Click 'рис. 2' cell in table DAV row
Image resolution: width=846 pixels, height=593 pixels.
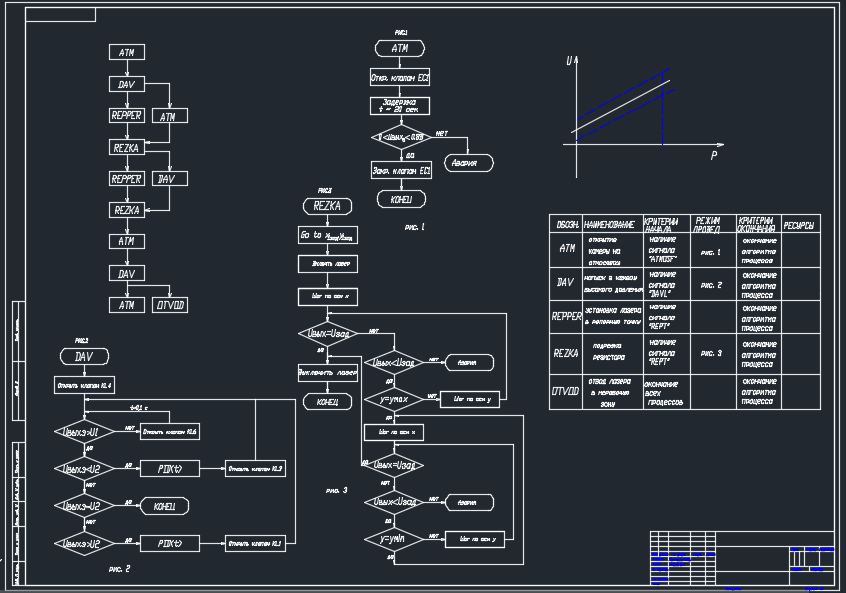pos(713,284)
